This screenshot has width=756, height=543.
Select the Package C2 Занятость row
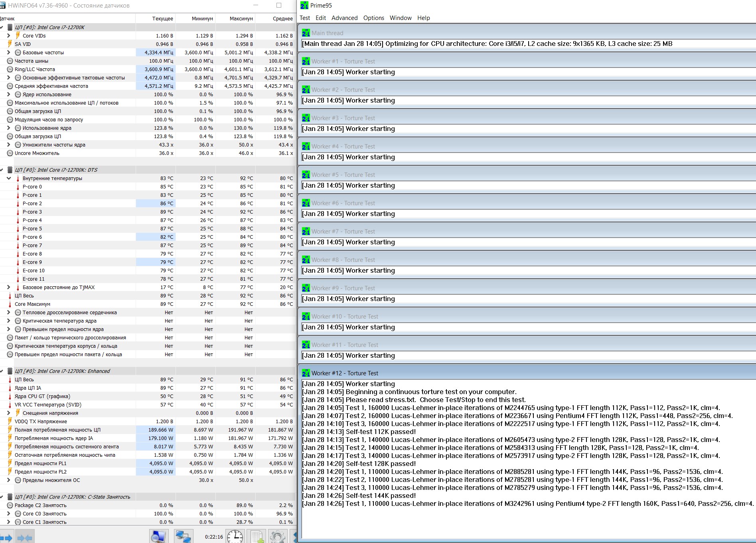tap(148, 505)
